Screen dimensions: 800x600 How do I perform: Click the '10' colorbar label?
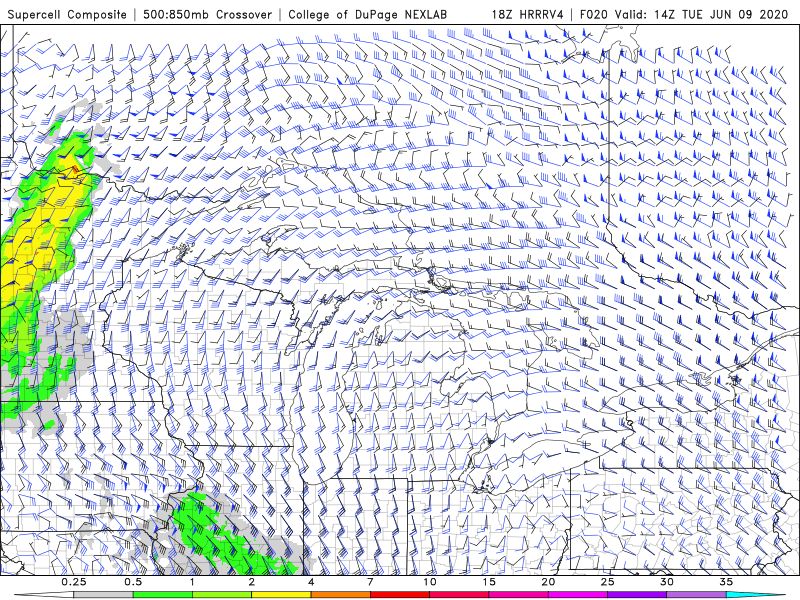click(x=430, y=582)
